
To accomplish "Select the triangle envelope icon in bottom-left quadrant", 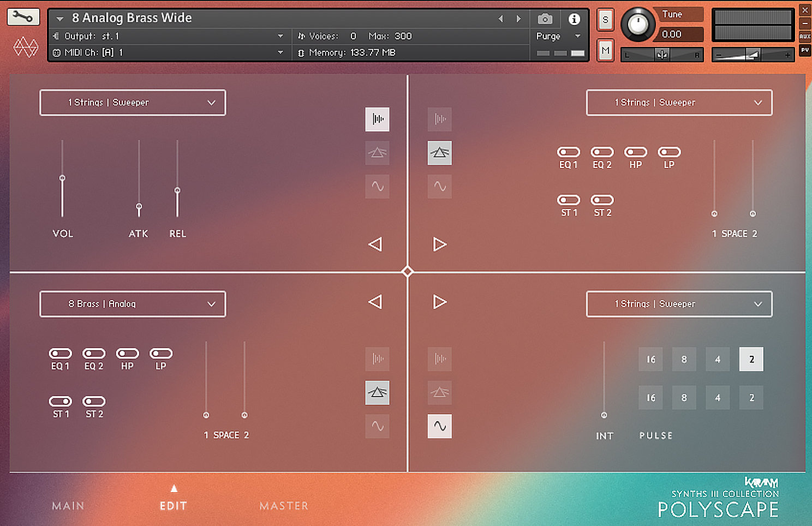I will pyautogui.click(x=377, y=393).
